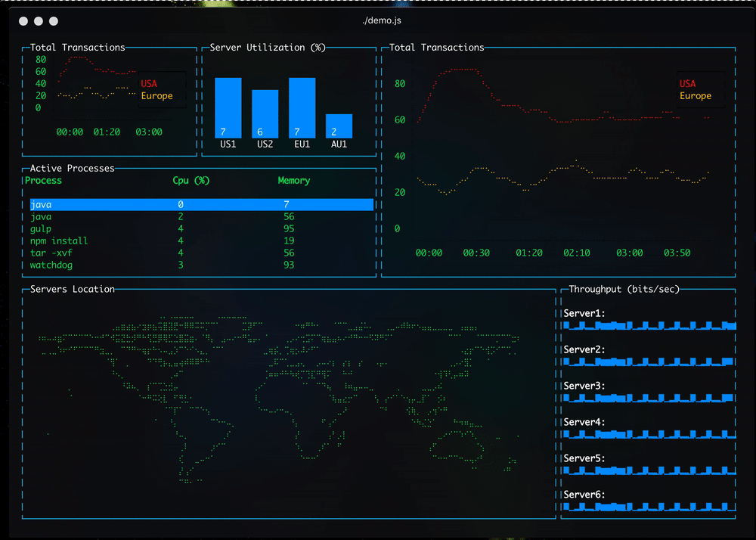Click the US2 label under the bar chart

265,144
